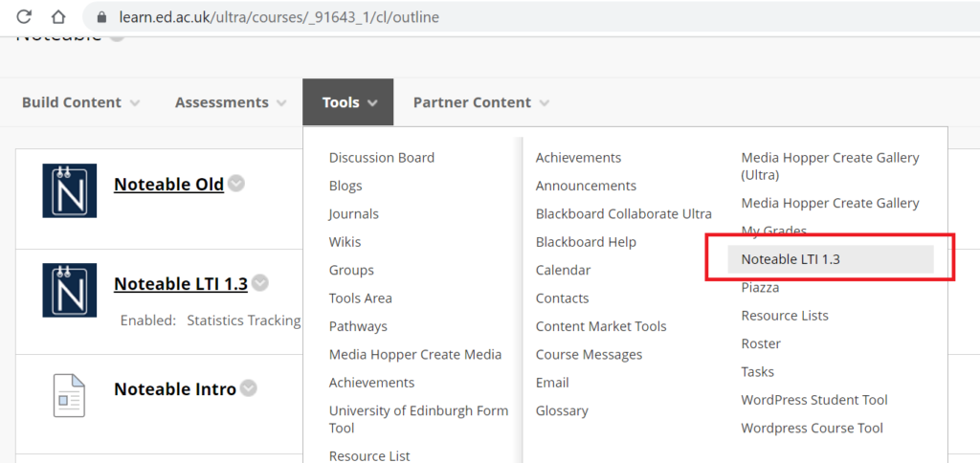Screen dimensions: 980x463
Task: Select Piazza from the menu
Action: point(760,287)
